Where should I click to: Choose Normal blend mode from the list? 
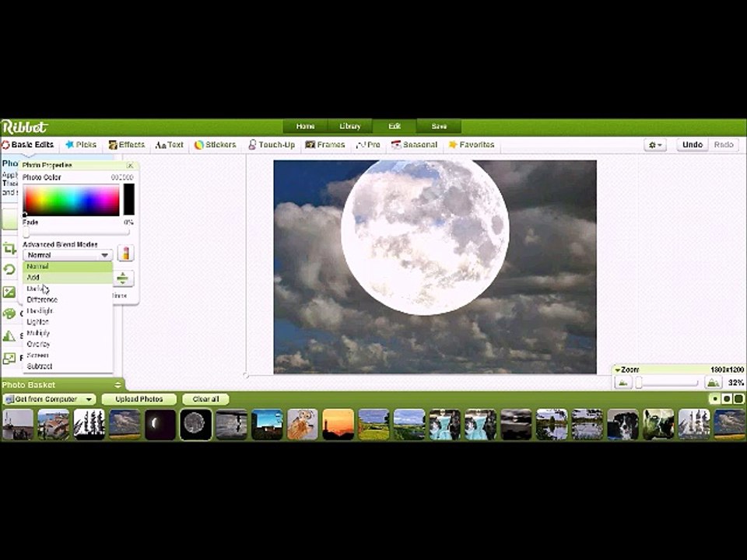(x=68, y=267)
